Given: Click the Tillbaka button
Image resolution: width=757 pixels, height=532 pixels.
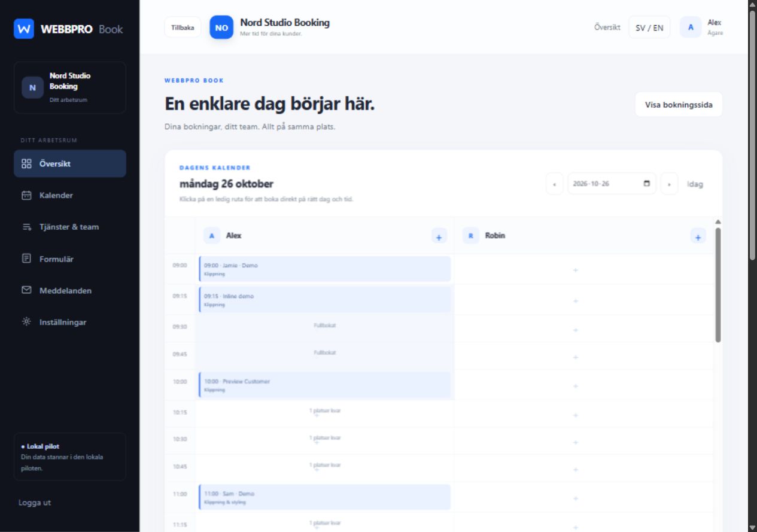Looking at the screenshot, I should pyautogui.click(x=183, y=28).
